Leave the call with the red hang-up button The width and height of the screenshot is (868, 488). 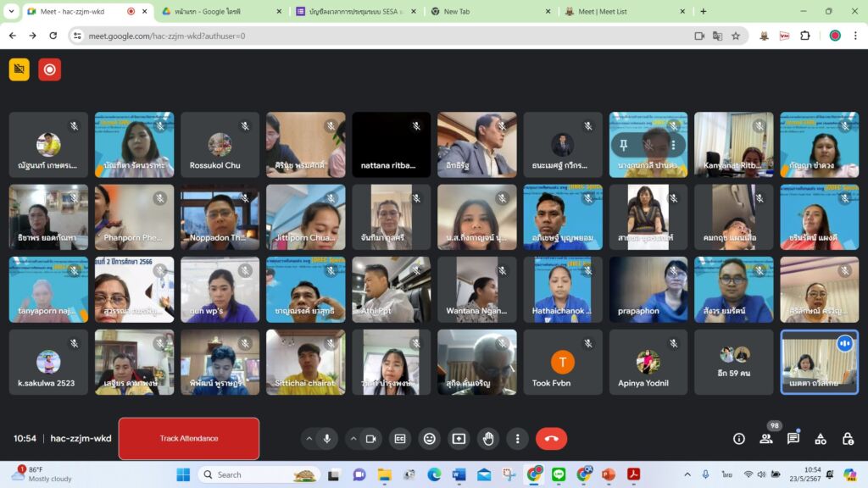pyautogui.click(x=551, y=439)
